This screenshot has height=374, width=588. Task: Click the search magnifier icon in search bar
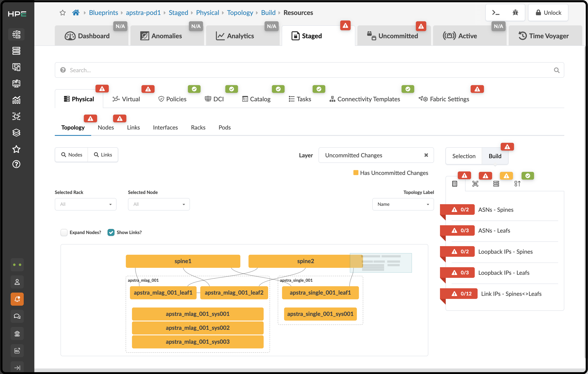557,70
